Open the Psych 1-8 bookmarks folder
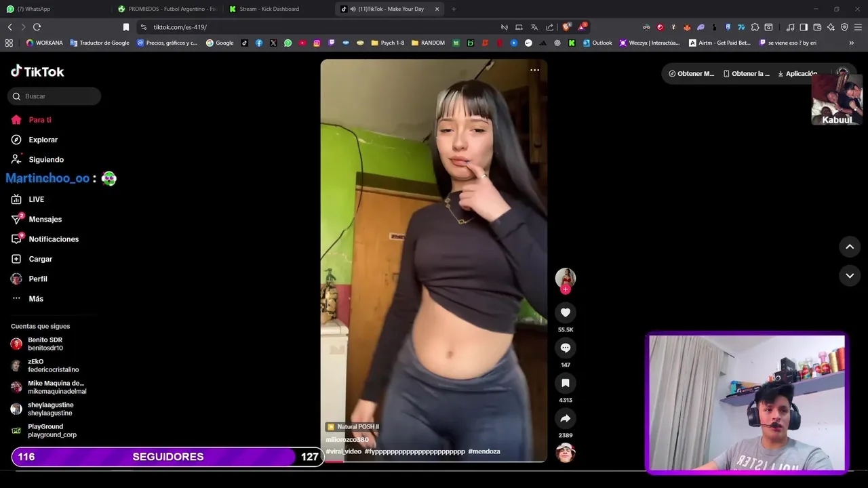This screenshot has width=868, height=488. click(x=387, y=43)
